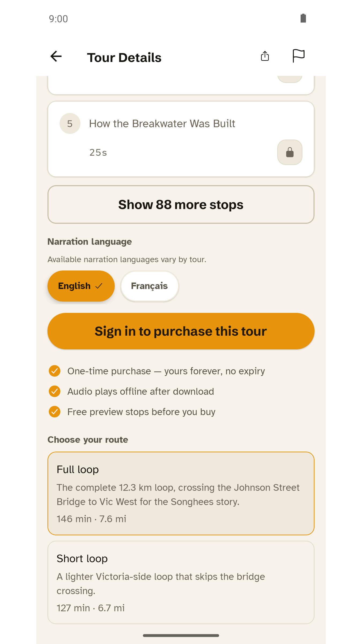Tap the Tour Details title
Image resolution: width=362 pixels, height=644 pixels.
coord(124,57)
